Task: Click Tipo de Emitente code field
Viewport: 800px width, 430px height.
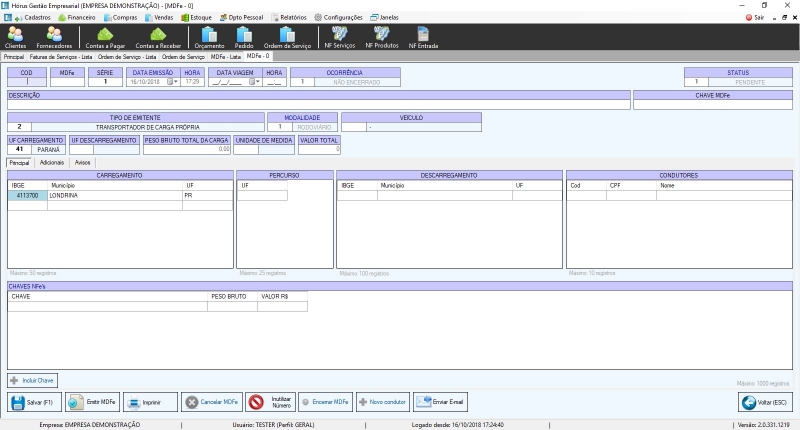Action: tap(19, 127)
